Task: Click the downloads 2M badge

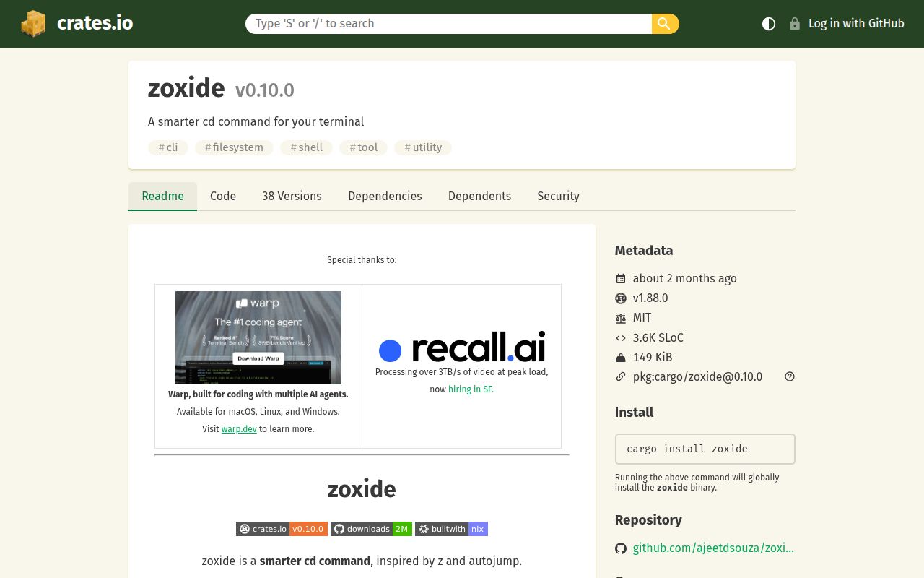Action: [371, 529]
